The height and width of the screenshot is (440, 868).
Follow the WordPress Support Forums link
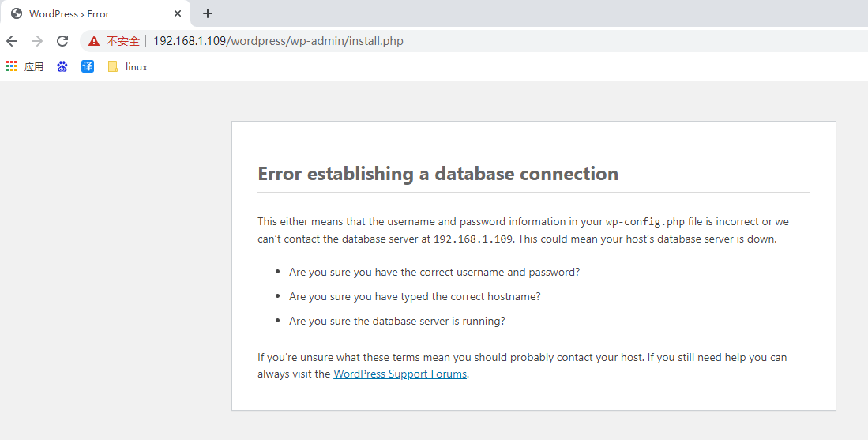click(400, 374)
